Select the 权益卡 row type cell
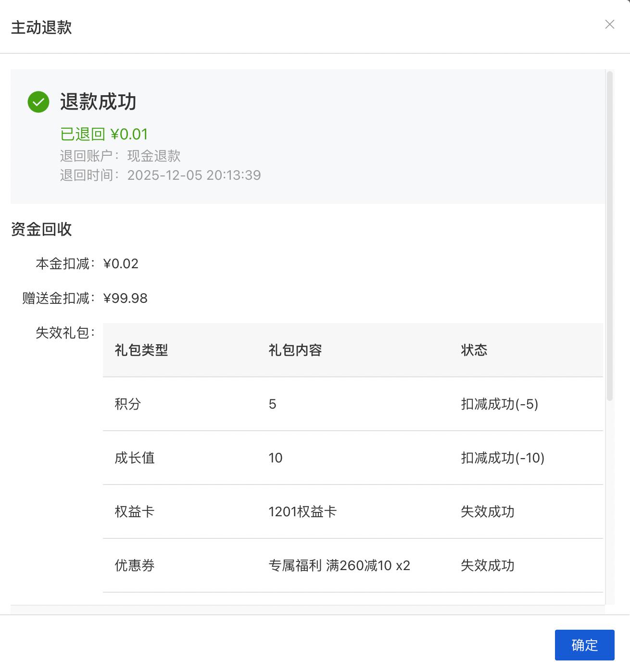Image resolution: width=630 pixels, height=672 pixels. pos(135,511)
